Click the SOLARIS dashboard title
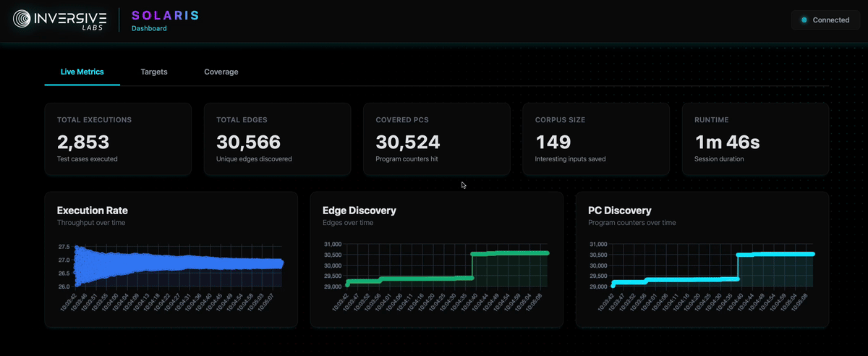This screenshot has height=356, width=868. coord(165,15)
